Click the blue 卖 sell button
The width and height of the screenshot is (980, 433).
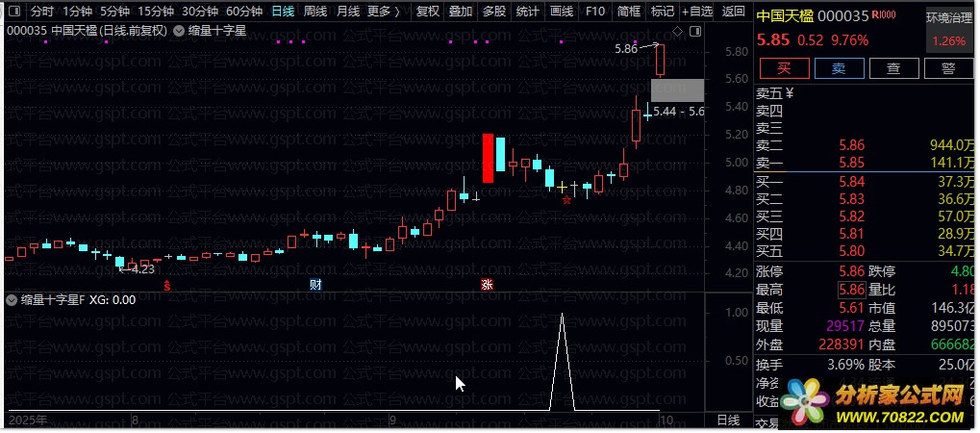click(839, 68)
